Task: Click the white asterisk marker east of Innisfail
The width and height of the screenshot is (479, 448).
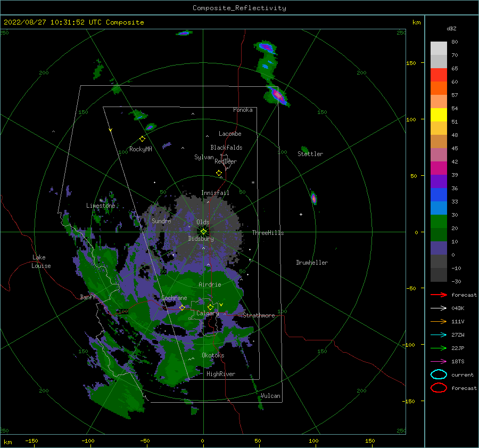Action: click(x=253, y=183)
